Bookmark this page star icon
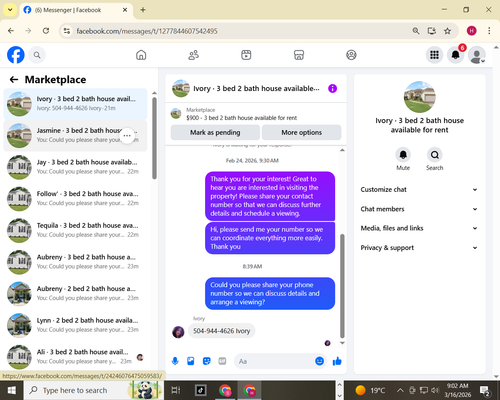Image resolution: width=500 pixels, height=400 pixels. click(x=447, y=31)
